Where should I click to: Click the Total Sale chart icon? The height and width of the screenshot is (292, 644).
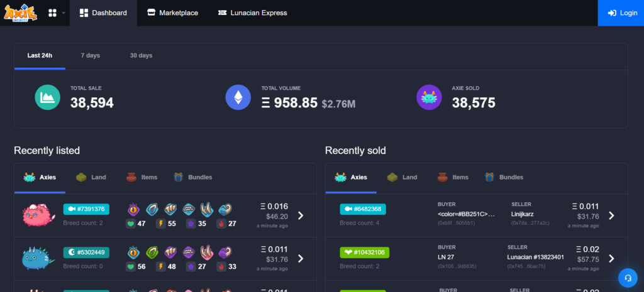coord(47,97)
